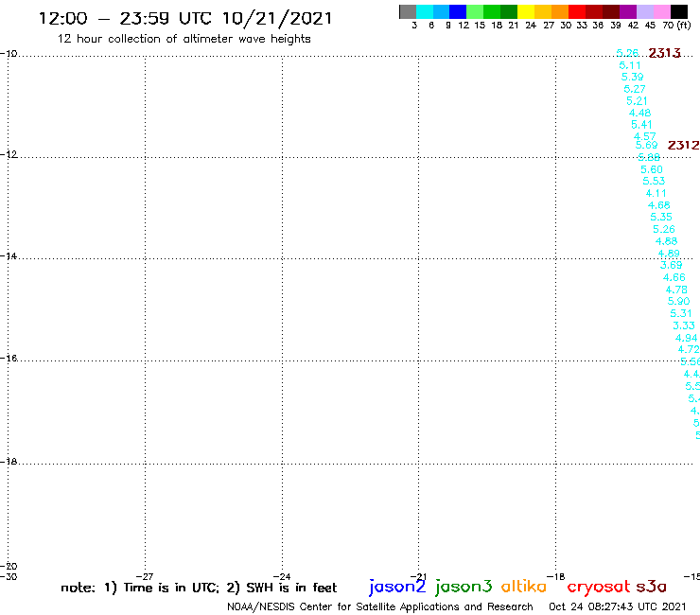Click wave height value 4.72
The width and height of the screenshot is (700, 615).
689,350
